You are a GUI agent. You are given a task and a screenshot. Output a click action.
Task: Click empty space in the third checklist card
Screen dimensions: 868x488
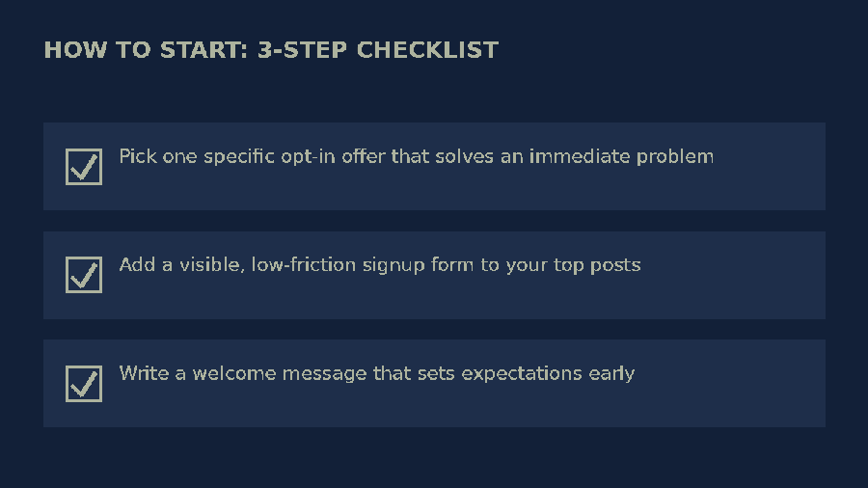pos(736,404)
